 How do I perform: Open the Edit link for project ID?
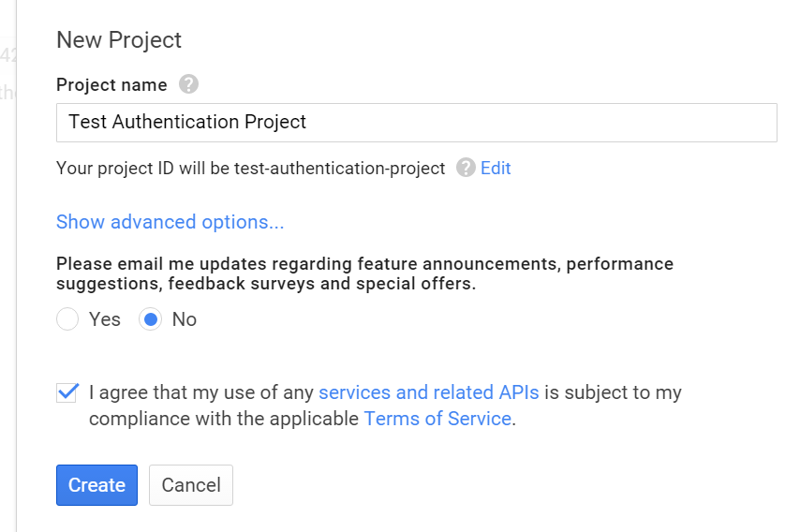click(496, 169)
